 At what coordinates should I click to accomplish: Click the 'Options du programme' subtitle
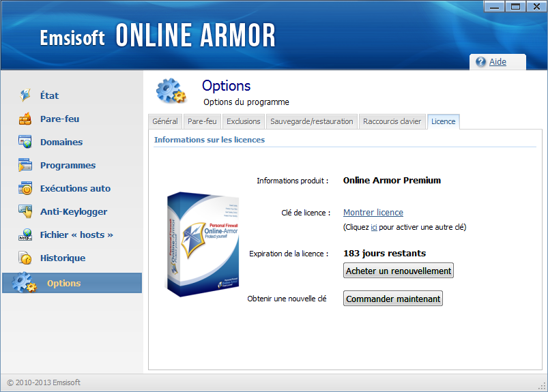pos(246,102)
